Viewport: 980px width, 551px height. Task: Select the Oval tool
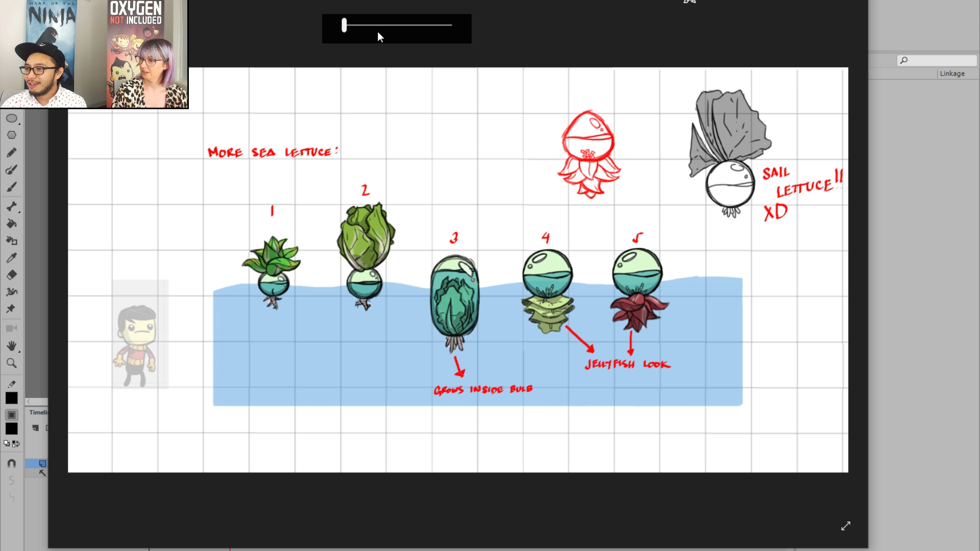pyautogui.click(x=11, y=118)
